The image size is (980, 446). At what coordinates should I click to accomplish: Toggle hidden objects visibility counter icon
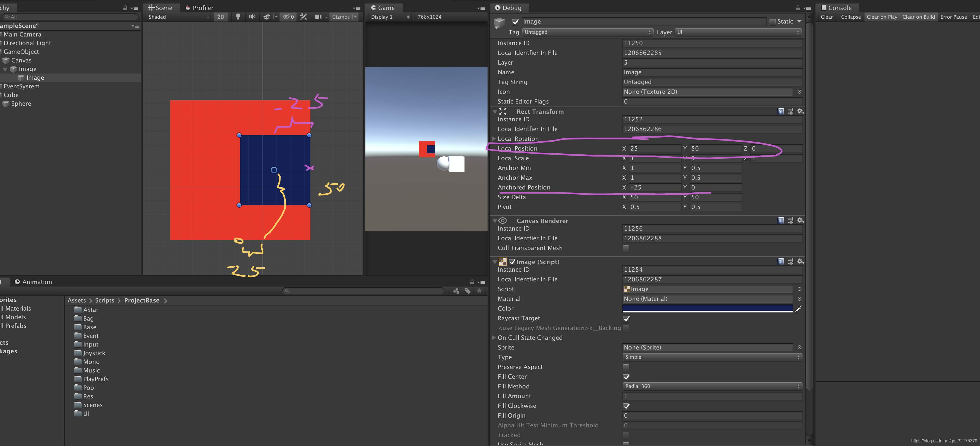click(288, 17)
